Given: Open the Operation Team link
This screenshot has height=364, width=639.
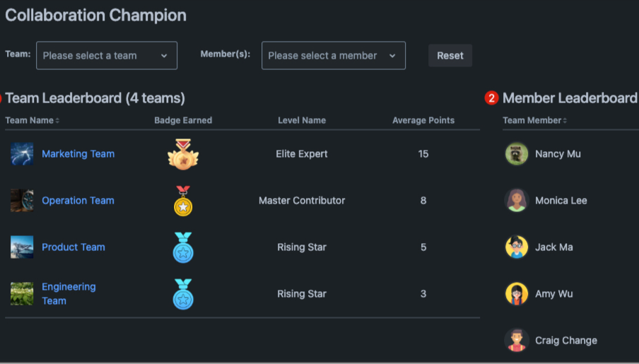Looking at the screenshot, I should tap(78, 201).
